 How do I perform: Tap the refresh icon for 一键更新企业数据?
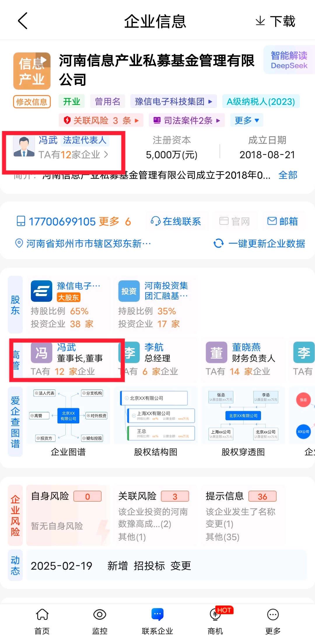pyautogui.click(x=218, y=243)
